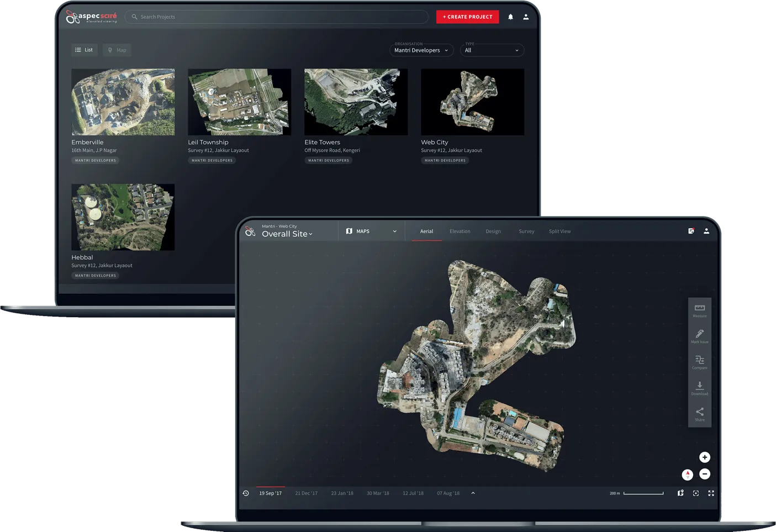Click the Measure tool
This screenshot has width=776, height=532.
[700, 311]
